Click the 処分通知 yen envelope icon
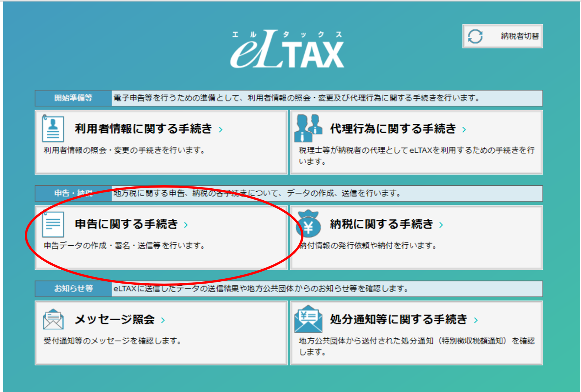 click(308, 319)
